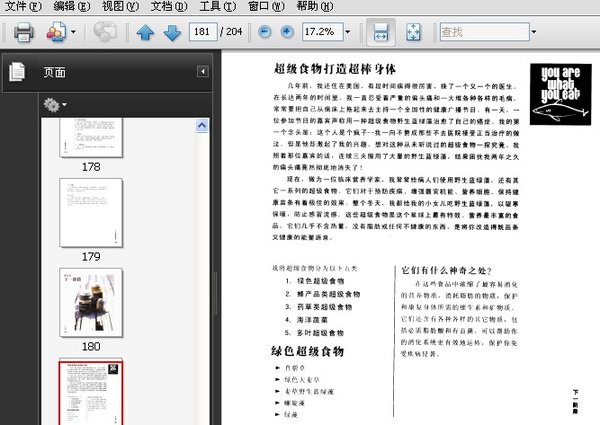Click the page number field showing 181

coord(201,32)
